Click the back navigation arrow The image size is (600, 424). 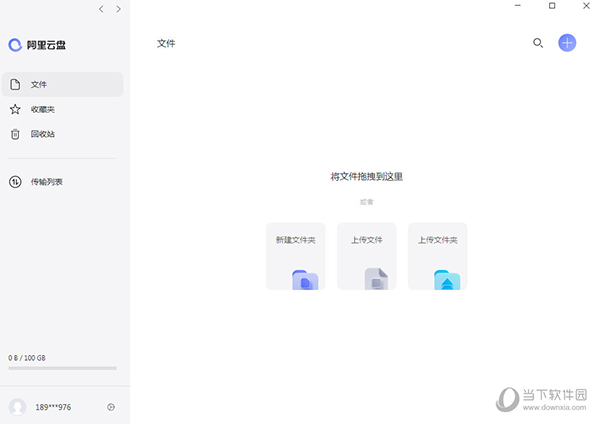click(x=101, y=9)
